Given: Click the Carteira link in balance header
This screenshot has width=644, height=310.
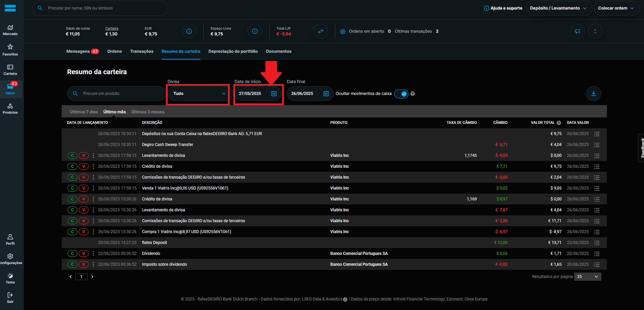Looking at the screenshot, I should point(112,29).
